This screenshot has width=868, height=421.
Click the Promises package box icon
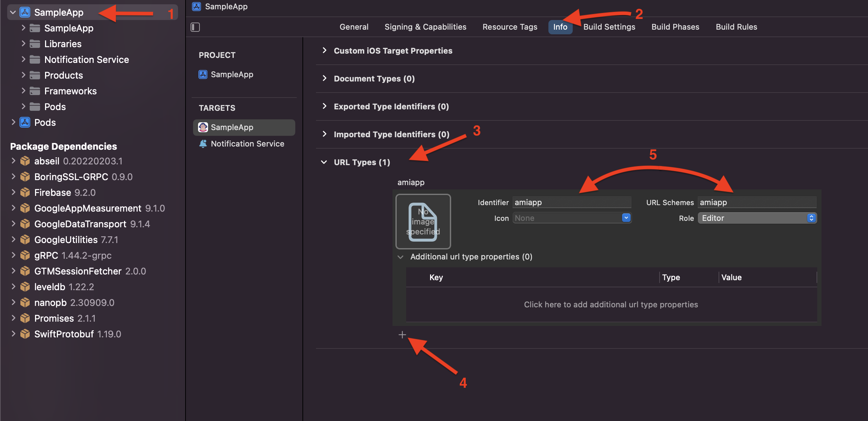pyautogui.click(x=25, y=318)
